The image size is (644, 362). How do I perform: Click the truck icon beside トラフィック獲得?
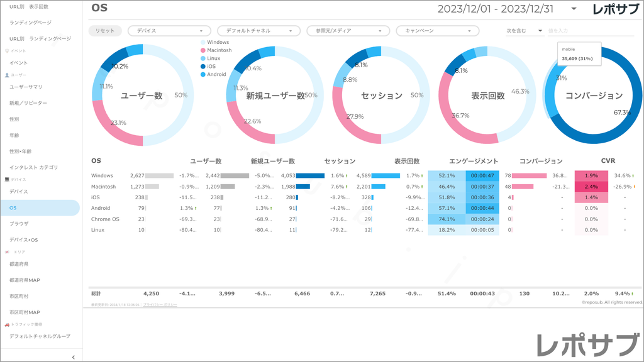[x=6, y=324]
